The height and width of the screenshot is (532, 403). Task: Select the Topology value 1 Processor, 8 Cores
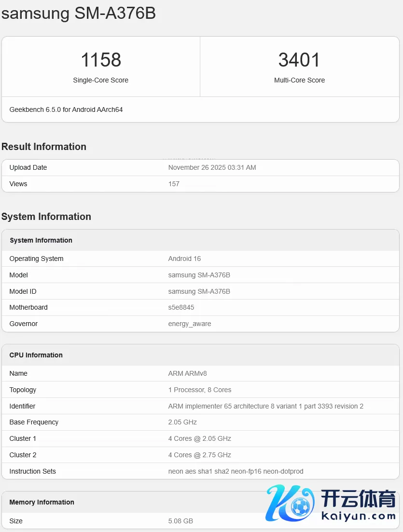(x=199, y=390)
